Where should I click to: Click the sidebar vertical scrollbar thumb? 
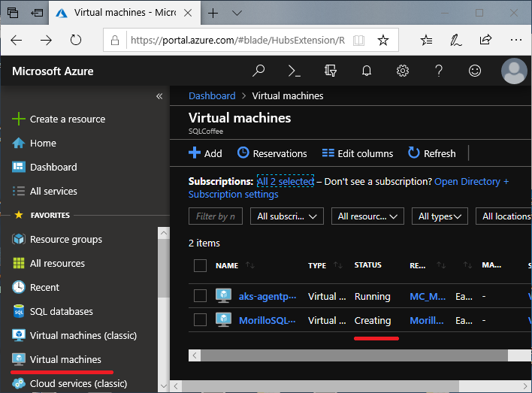pos(164,268)
